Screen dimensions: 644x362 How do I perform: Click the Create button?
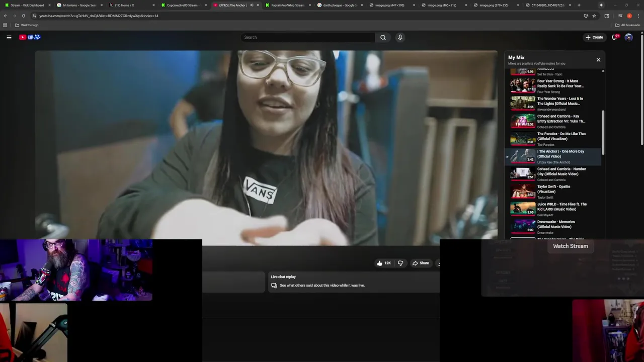(594, 37)
